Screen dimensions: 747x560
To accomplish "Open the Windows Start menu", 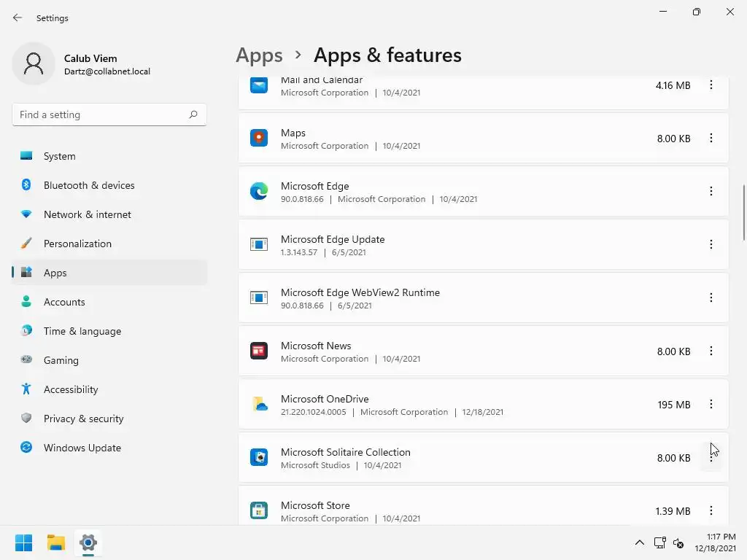I will (23, 542).
